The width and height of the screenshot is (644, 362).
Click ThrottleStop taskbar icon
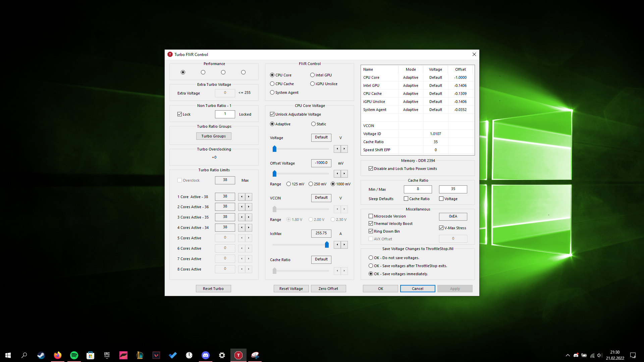[238, 355]
